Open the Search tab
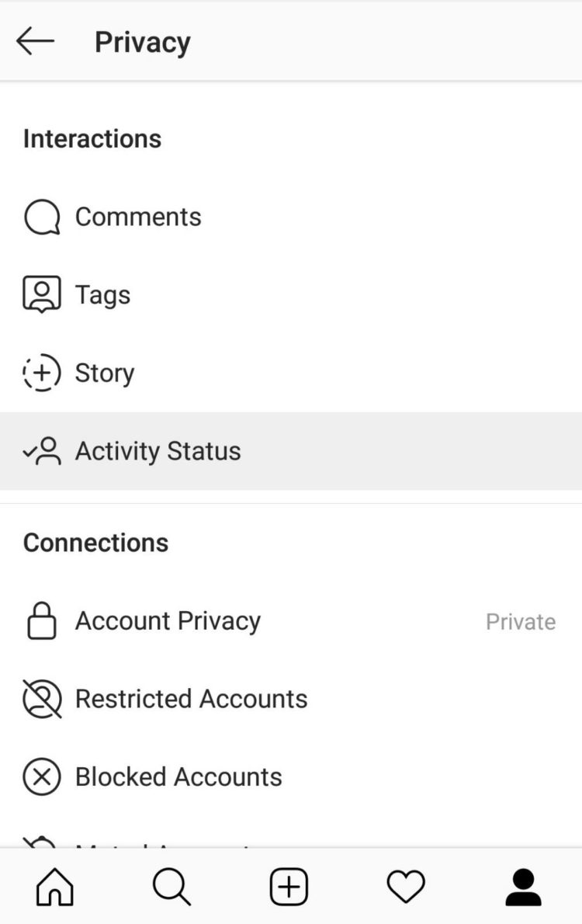Image resolution: width=582 pixels, height=924 pixels. tap(171, 886)
